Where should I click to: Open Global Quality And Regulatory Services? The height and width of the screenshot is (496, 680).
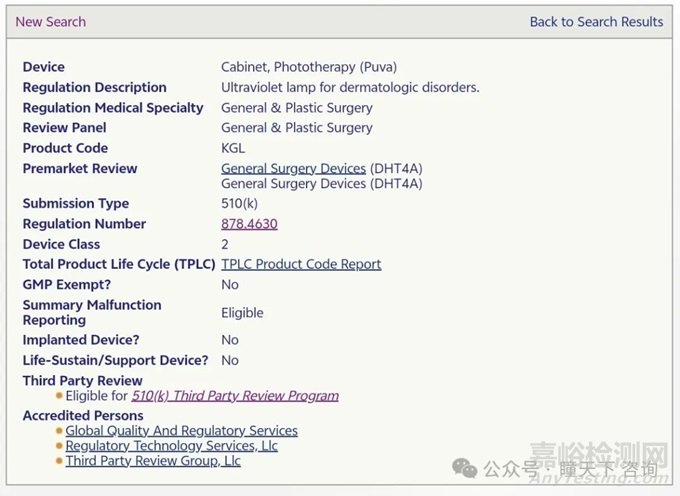(182, 431)
